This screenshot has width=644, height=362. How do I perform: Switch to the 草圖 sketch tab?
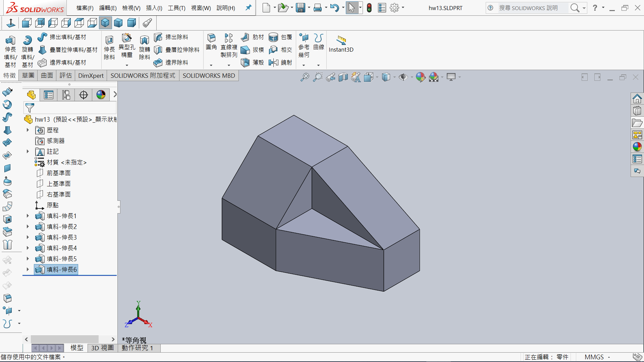pyautogui.click(x=28, y=75)
